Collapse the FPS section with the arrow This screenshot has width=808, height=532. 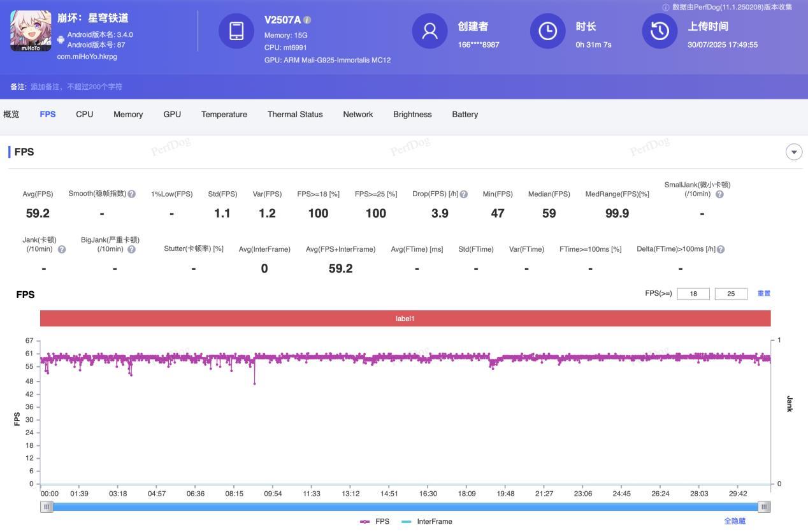(x=794, y=152)
